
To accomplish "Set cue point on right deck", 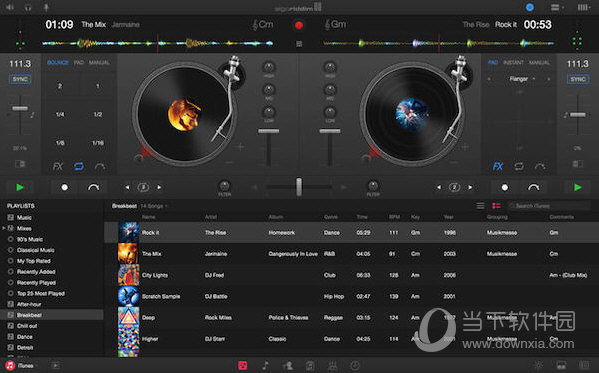I will click(505, 187).
